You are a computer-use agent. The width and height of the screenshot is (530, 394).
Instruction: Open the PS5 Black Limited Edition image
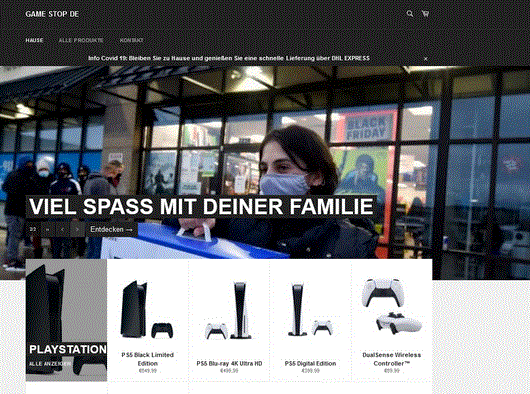147,309
